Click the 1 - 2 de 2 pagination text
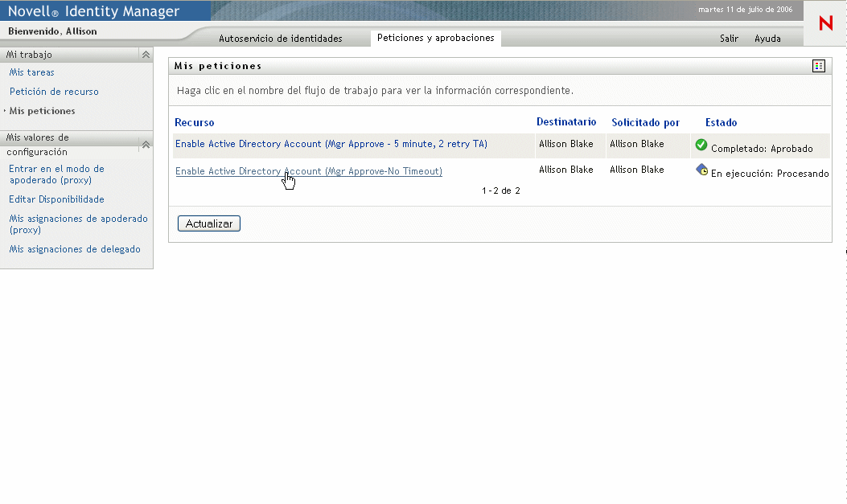 [x=501, y=191]
